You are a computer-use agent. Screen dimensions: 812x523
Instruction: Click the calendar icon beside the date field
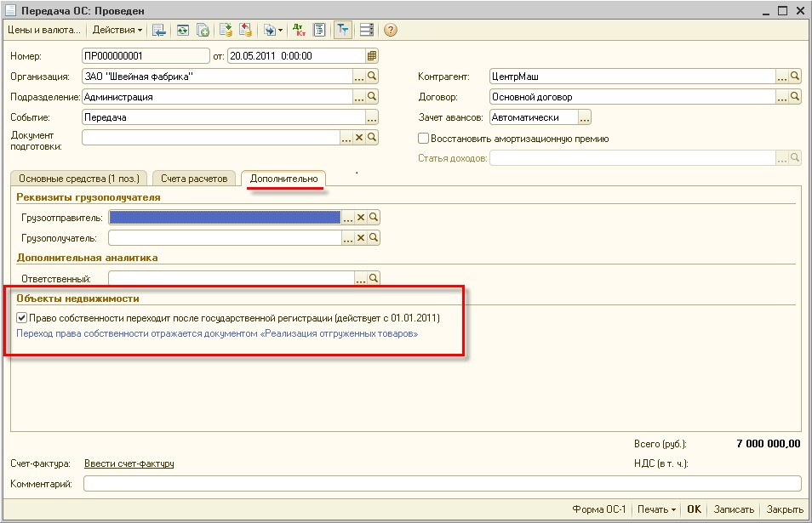tap(372, 56)
